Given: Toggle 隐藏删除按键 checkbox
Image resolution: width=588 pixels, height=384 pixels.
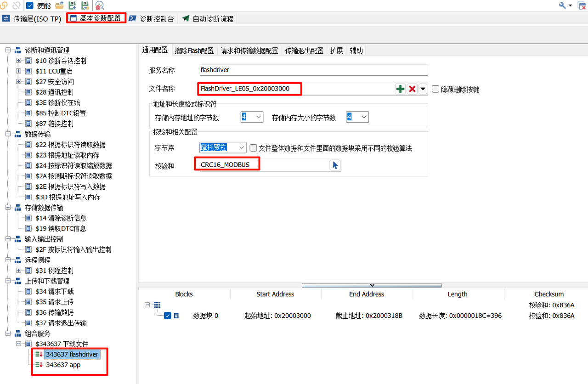Looking at the screenshot, I should tap(435, 89).
